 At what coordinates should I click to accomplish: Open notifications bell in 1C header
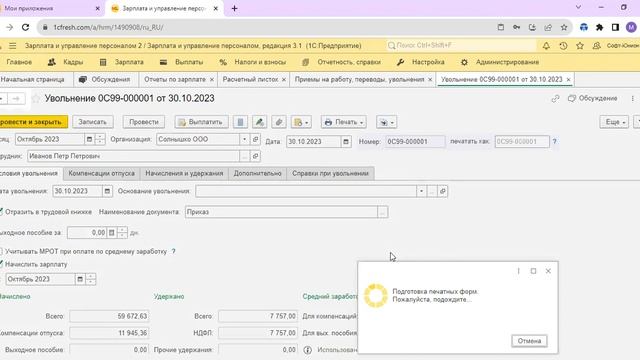546,46
